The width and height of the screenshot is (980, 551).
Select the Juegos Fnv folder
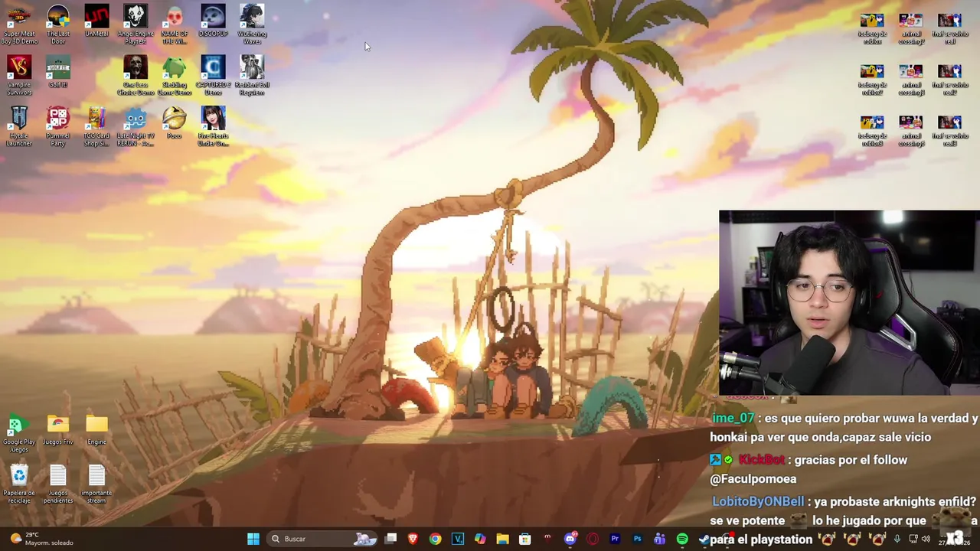[58, 430]
